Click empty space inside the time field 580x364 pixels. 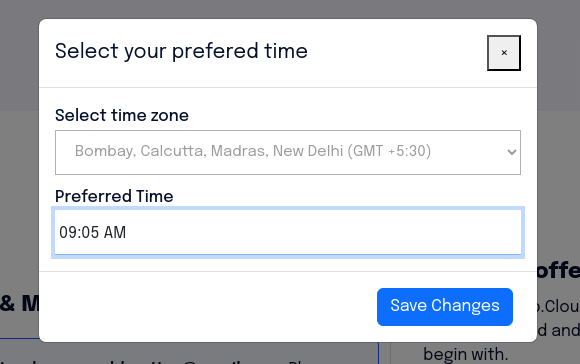tap(322, 232)
